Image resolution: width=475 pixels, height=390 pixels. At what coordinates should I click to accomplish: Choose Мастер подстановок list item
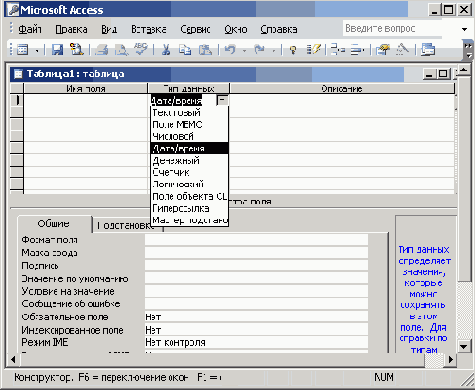tap(190, 220)
